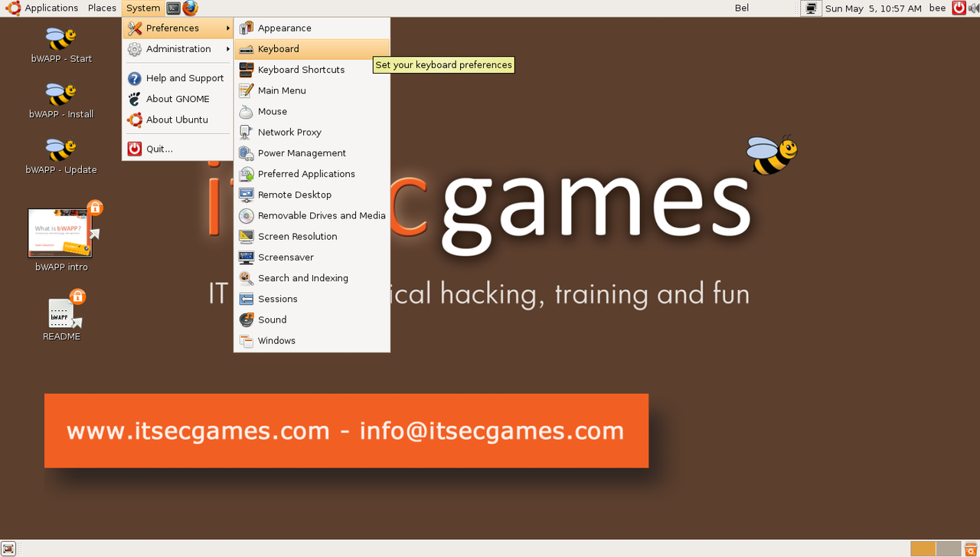The width and height of the screenshot is (980, 557).
Task: Open Appearance preferences
Action: coord(312,28)
